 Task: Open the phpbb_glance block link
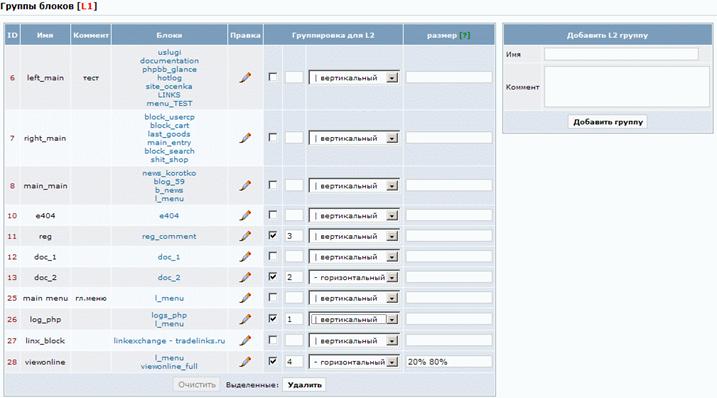(x=169, y=70)
